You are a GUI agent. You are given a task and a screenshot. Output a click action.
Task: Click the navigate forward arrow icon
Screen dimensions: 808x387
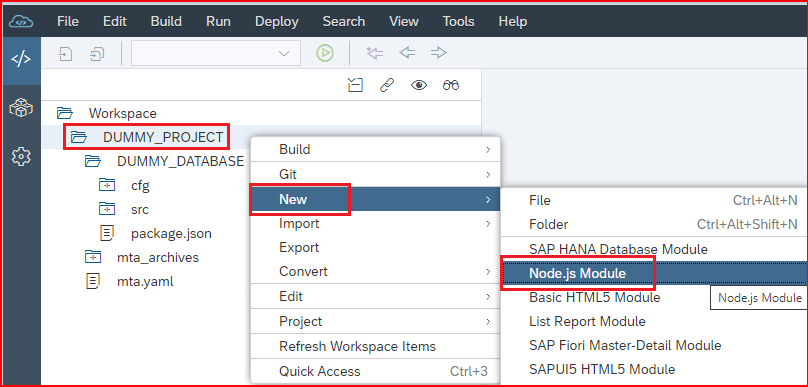tap(439, 53)
